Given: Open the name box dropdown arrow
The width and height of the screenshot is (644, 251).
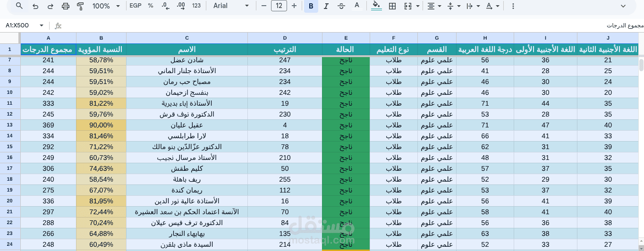Looking at the screenshot, I should point(42,25).
